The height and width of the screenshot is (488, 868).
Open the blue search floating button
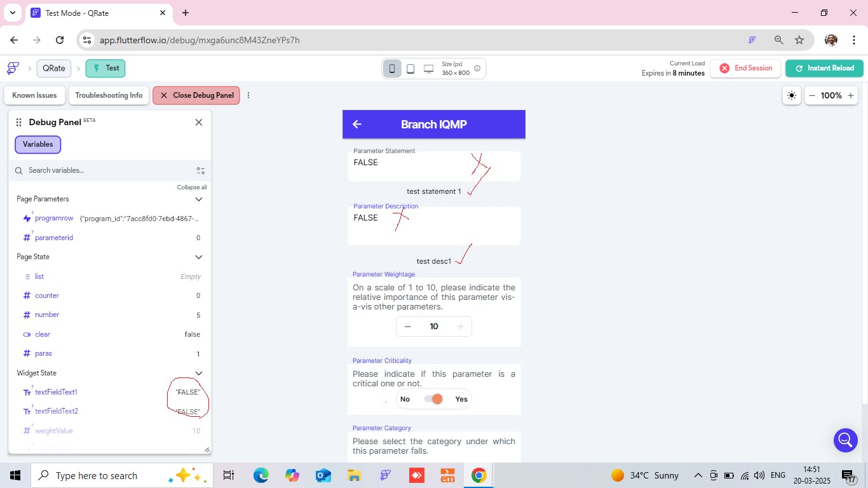(x=846, y=440)
